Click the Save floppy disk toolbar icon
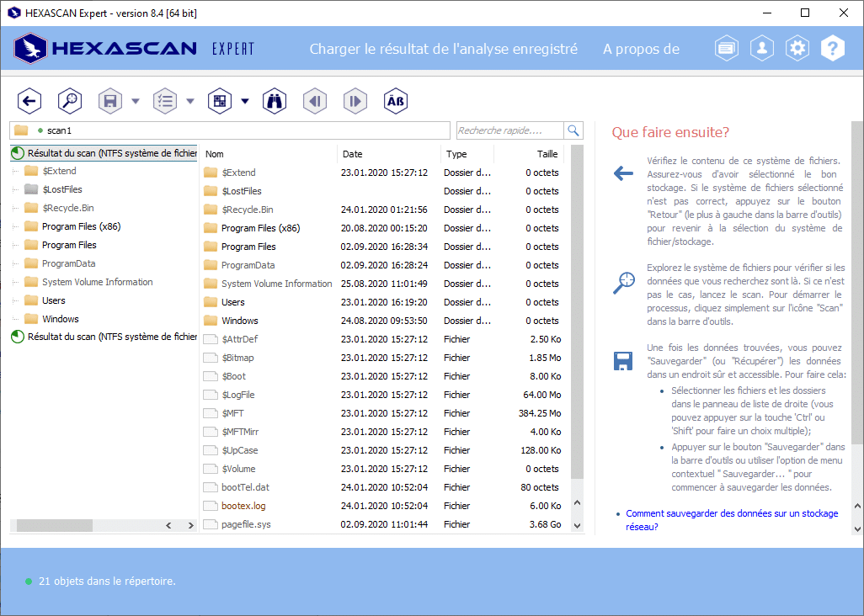 coord(110,101)
